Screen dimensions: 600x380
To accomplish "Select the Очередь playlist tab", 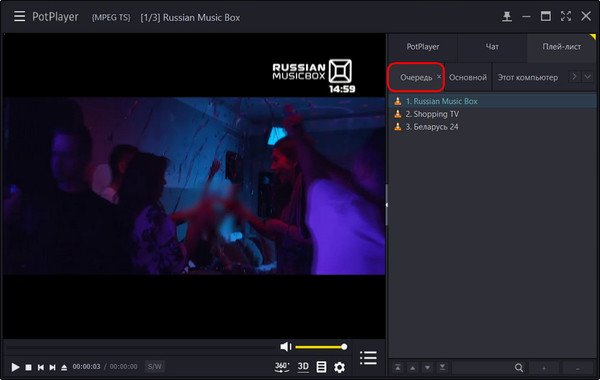I will click(x=416, y=77).
